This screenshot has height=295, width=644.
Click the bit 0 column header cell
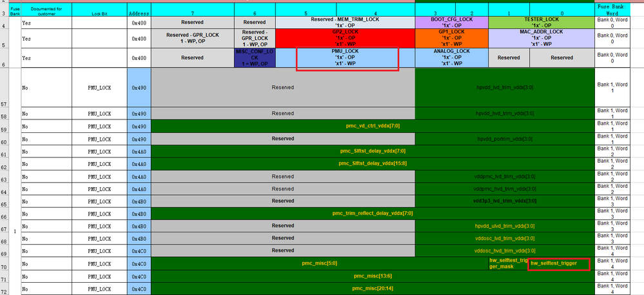point(562,10)
